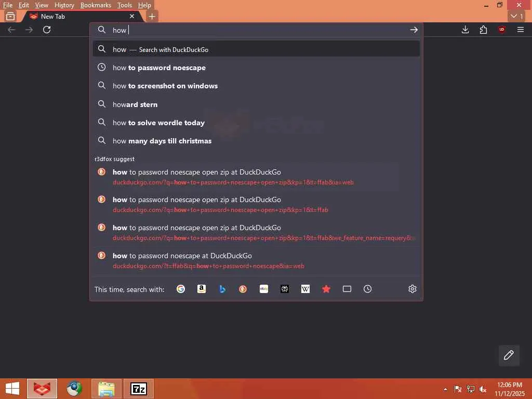Search with Amazon icon
Screen dimensions: 532x399
coord(202,289)
